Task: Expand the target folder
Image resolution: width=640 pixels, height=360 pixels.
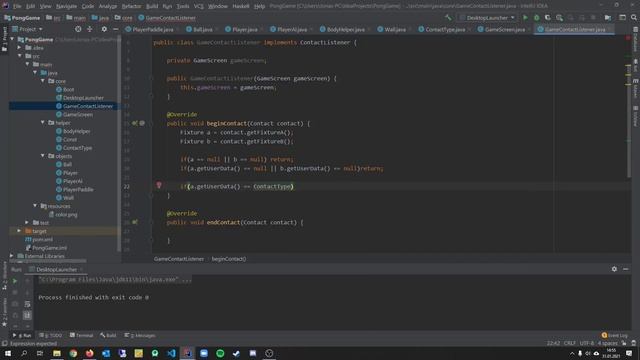Action: [19, 231]
